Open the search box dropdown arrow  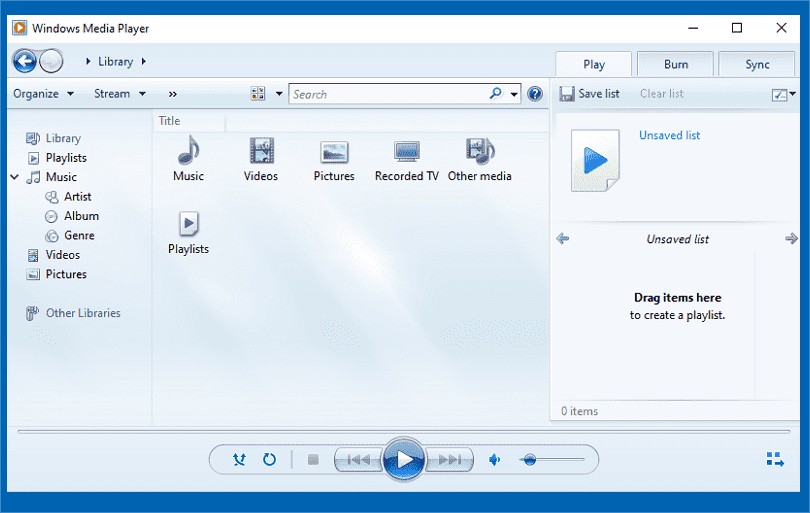pos(514,94)
